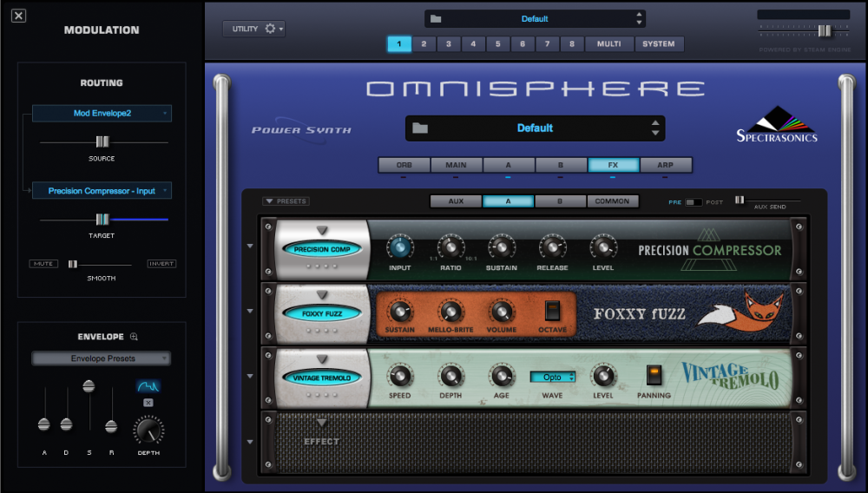
Task: Toggle Mute on the modulation routing
Action: 43,264
